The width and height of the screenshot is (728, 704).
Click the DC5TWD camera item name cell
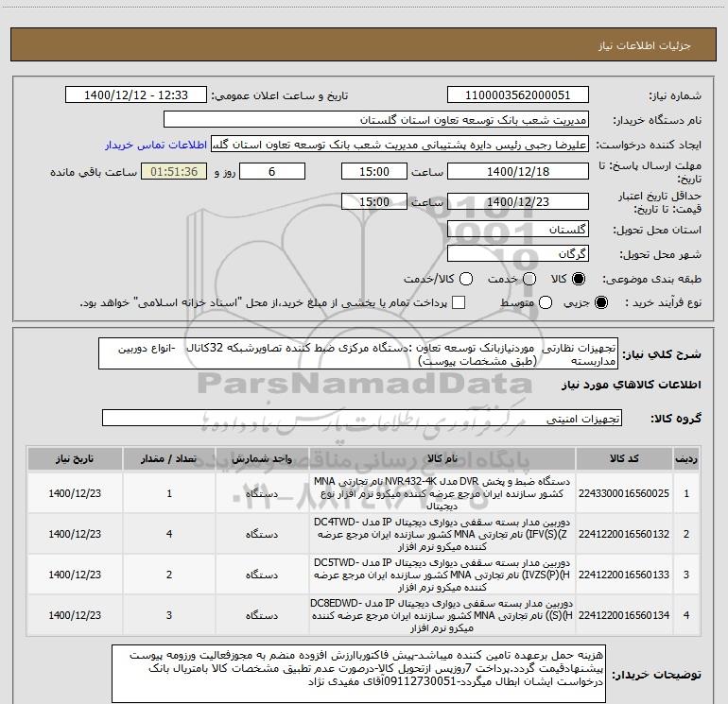pyautogui.click(x=442, y=575)
